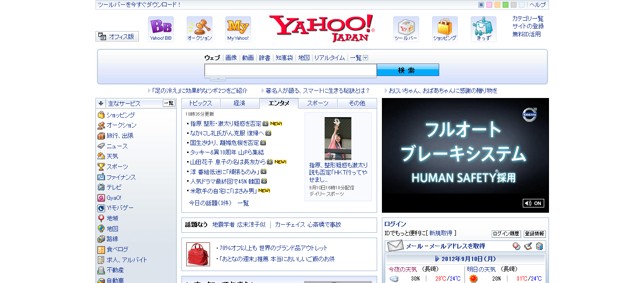The image size is (644, 283).
Task: Click into the web search input field
Action: coord(291,70)
